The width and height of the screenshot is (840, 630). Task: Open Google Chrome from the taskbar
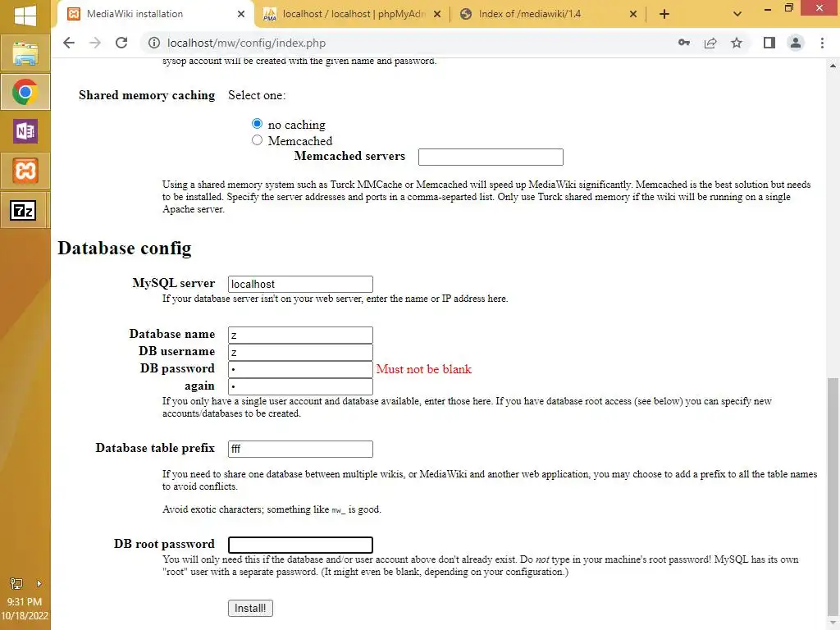coord(25,92)
